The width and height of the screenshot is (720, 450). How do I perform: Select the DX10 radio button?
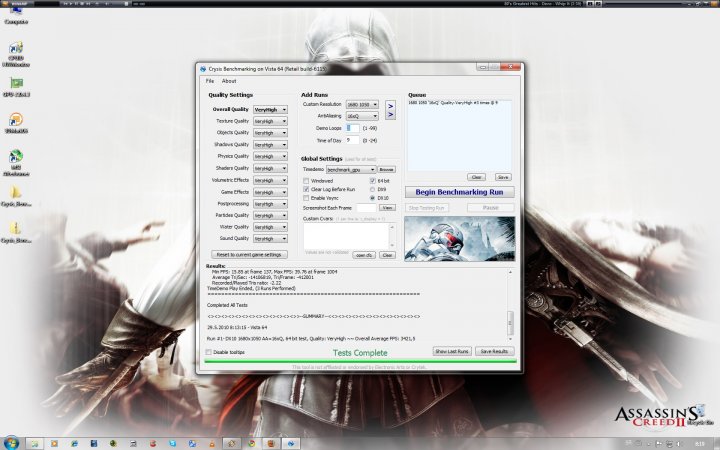pyautogui.click(x=372, y=198)
